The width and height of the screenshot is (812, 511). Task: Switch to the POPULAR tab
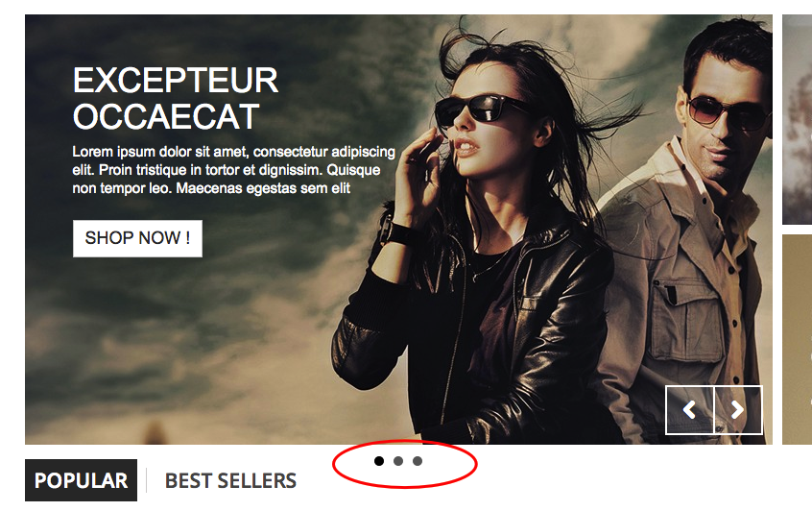[x=81, y=480]
